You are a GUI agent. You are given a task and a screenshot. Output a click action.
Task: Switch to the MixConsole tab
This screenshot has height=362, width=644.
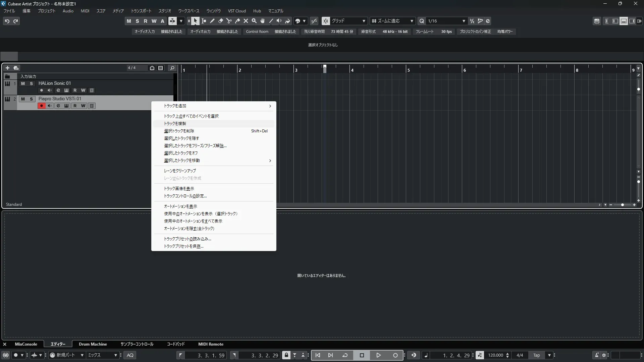26,344
